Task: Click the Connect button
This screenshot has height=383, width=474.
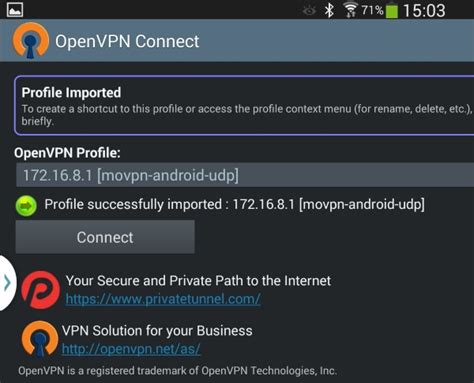Action: [105, 237]
